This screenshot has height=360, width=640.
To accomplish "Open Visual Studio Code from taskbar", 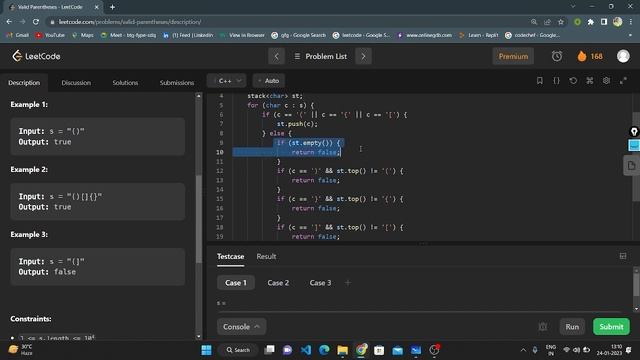I will click(306, 350).
